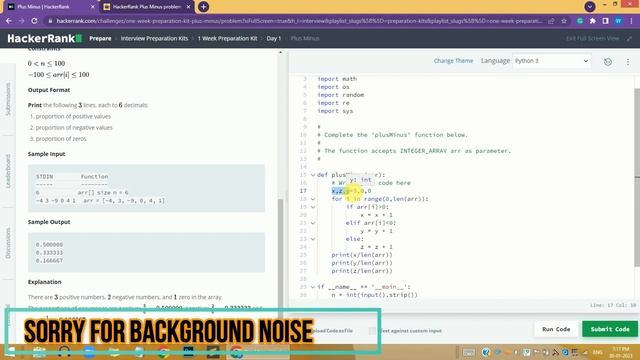
Task: Open the headphones app on the taskbar
Action: pyautogui.click(x=64, y=352)
